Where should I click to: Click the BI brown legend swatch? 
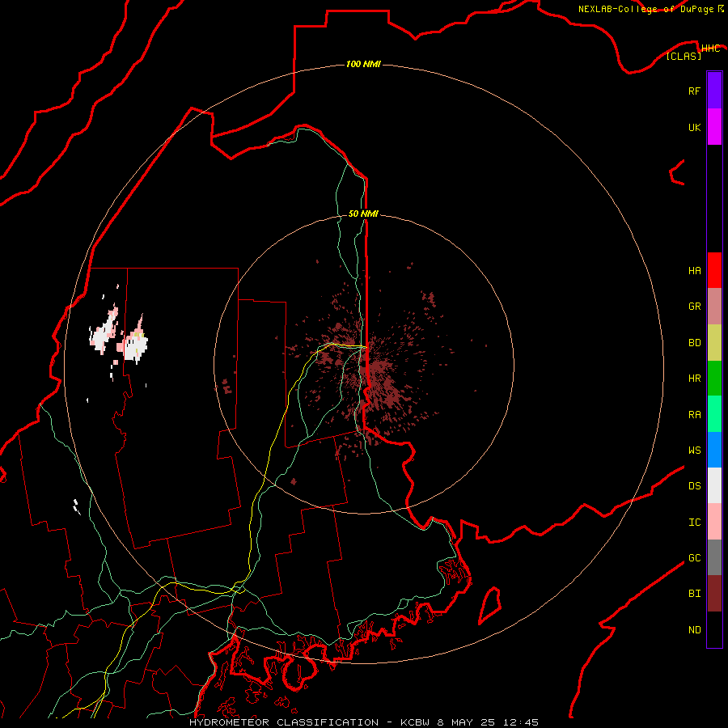tap(714, 594)
